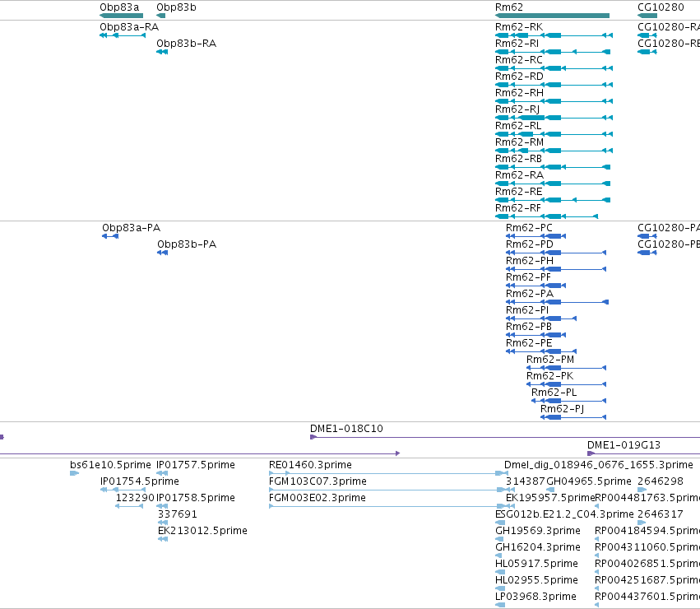Screen dimensions: 700x609
Task: Click the Obp83b gene label
Action: (x=176, y=7)
